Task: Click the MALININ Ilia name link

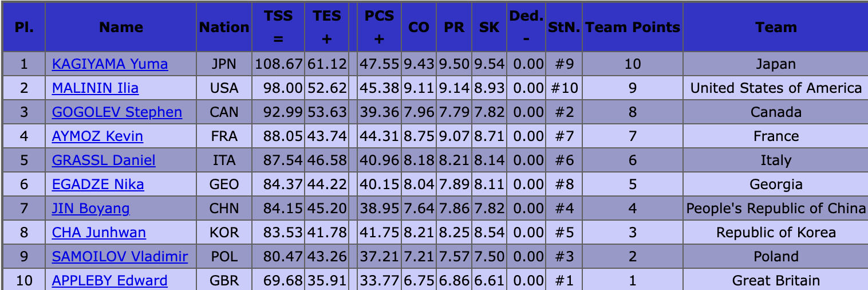Action: coord(95,88)
